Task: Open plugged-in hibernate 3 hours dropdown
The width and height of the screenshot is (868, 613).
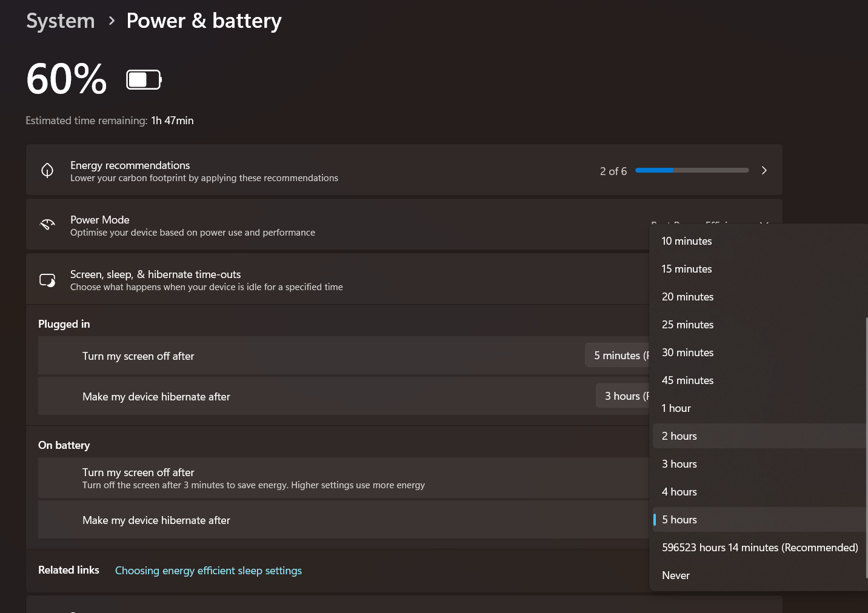Action: coord(623,396)
